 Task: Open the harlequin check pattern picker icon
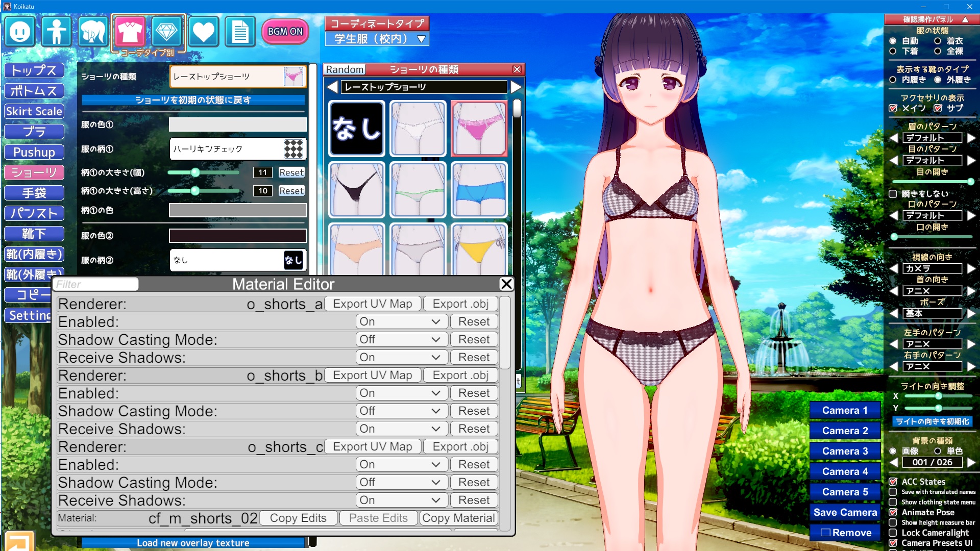[293, 149]
